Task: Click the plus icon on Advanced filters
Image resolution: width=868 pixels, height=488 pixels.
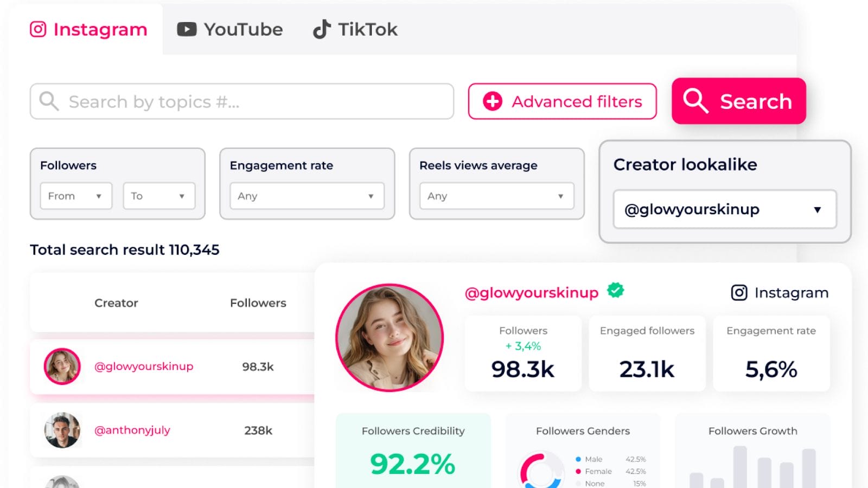Action: (x=493, y=101)
